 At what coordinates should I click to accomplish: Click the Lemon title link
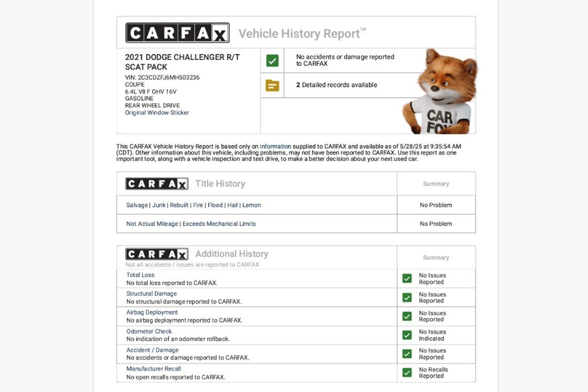pos(251,205)
